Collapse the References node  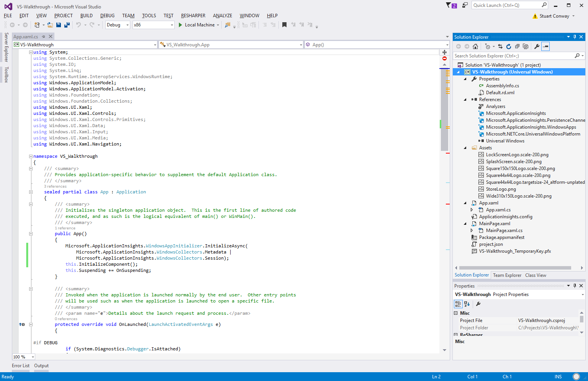click(x=465, y=100)
